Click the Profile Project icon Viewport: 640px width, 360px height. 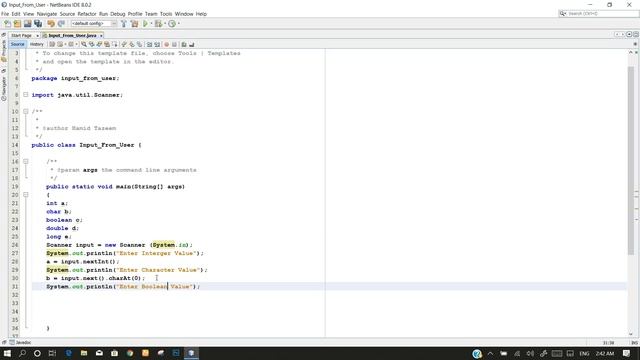[172, 24]
